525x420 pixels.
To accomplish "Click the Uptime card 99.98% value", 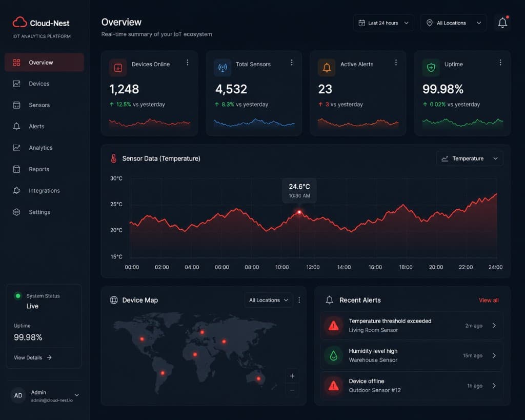I will 442,89.
